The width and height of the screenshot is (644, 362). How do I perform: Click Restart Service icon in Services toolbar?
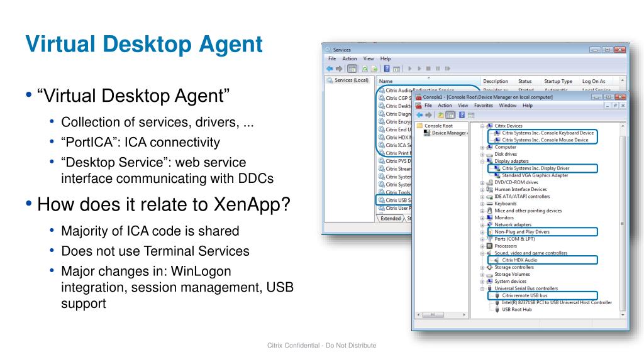pos(447,69)
